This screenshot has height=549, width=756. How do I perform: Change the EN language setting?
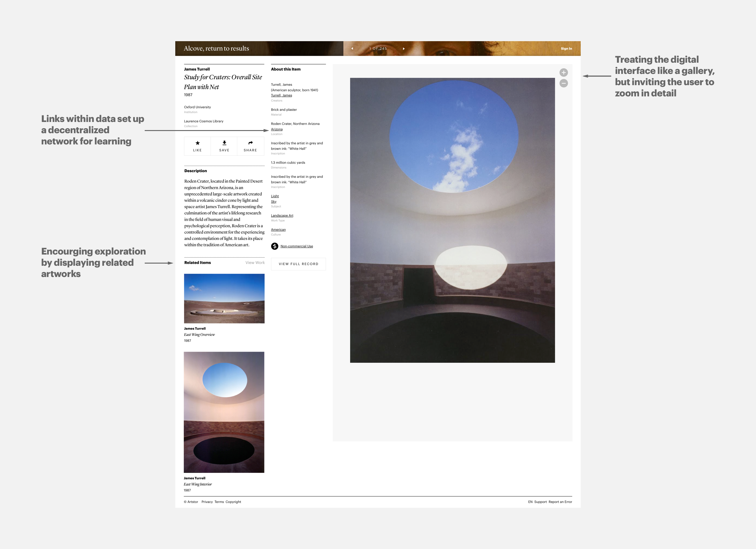point(530,502)
